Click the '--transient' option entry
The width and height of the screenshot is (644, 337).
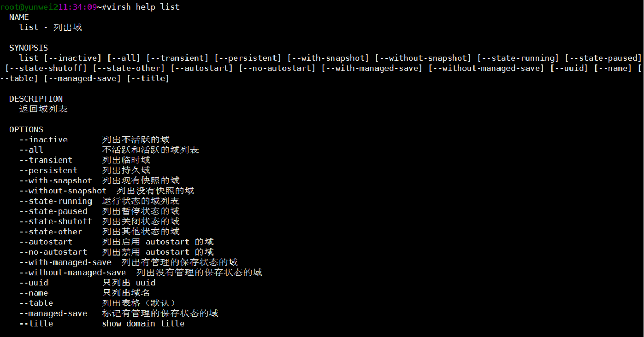click(46, 160)
